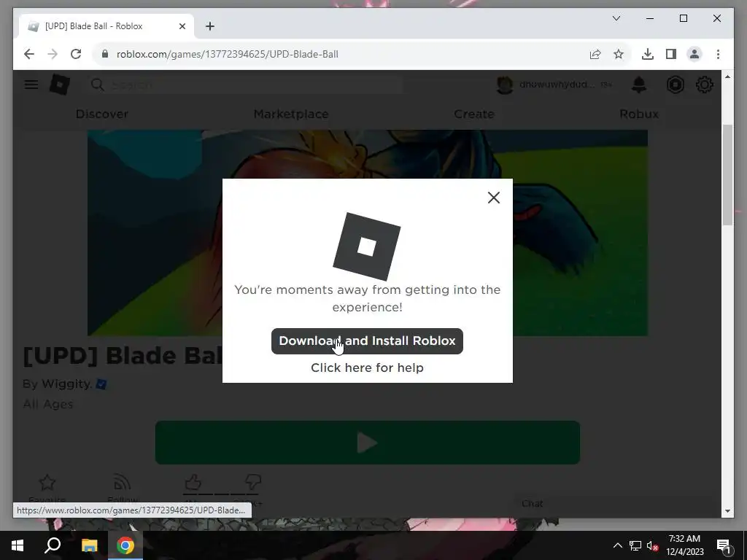
Task: Open a new browser tab
Action: (209, 26)
